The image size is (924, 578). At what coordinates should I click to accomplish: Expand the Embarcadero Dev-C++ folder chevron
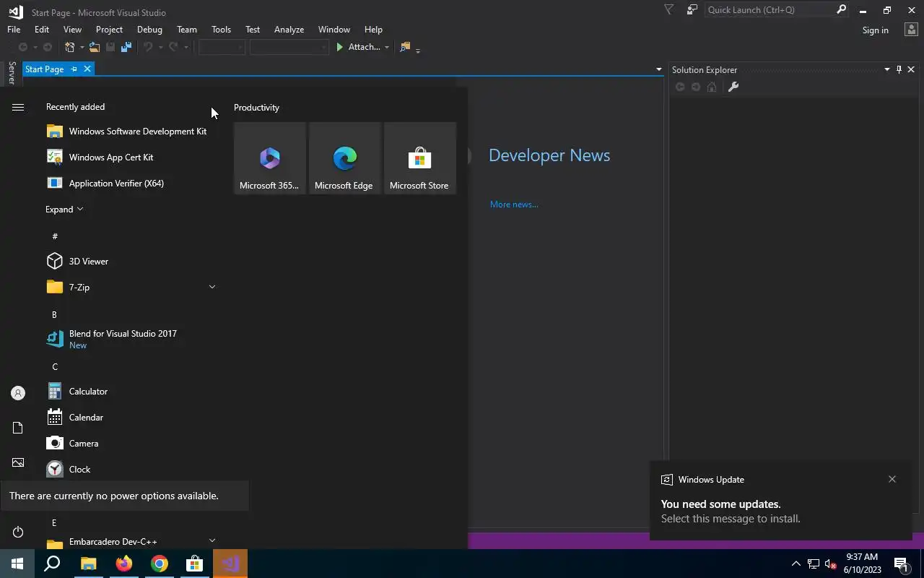click(212, 540)
